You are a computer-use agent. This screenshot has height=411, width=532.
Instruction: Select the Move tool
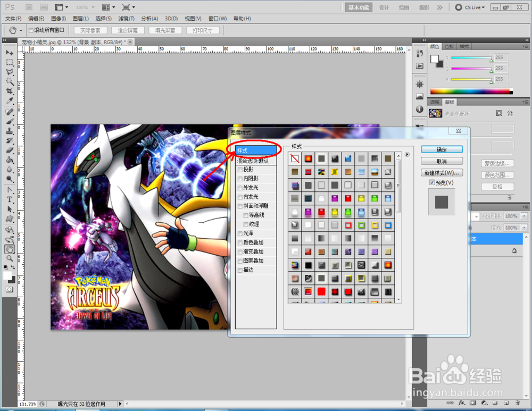(x=10, y=53)
